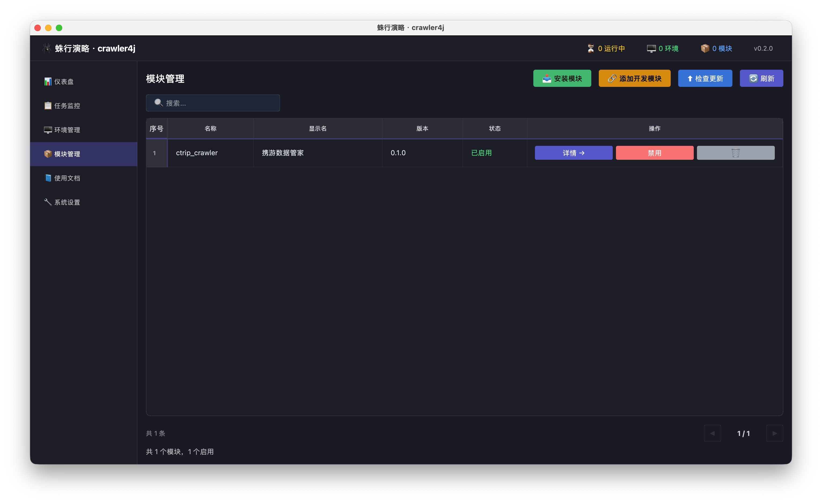Maximize the crawler4j window
822x504 pixels.
click(59, 28)
